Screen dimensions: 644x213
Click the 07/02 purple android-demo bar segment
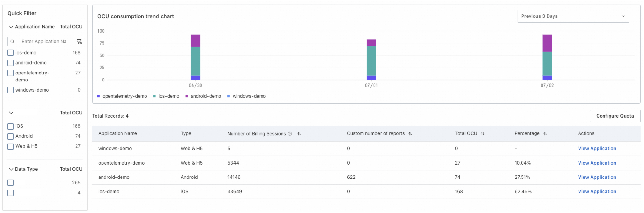(x=547, y=43)
